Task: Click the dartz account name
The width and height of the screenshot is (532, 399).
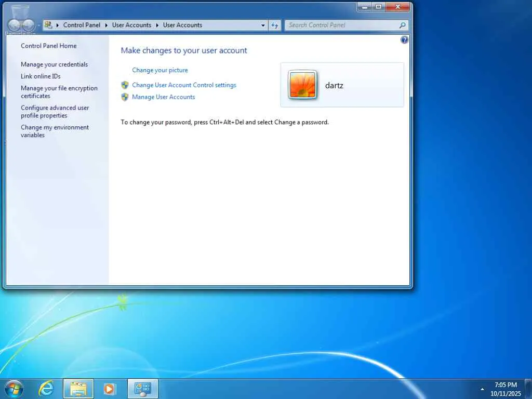Action: pos(334,86)
